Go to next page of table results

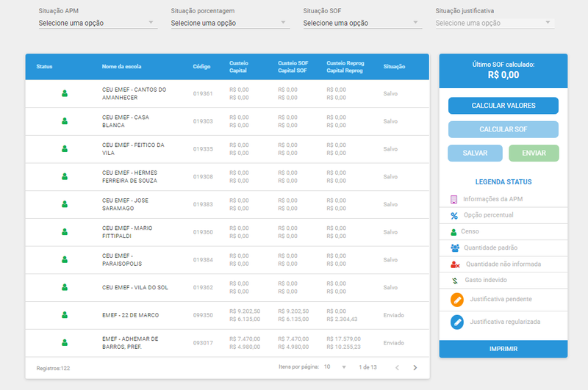pyautogui.click(x=415, y=367)
